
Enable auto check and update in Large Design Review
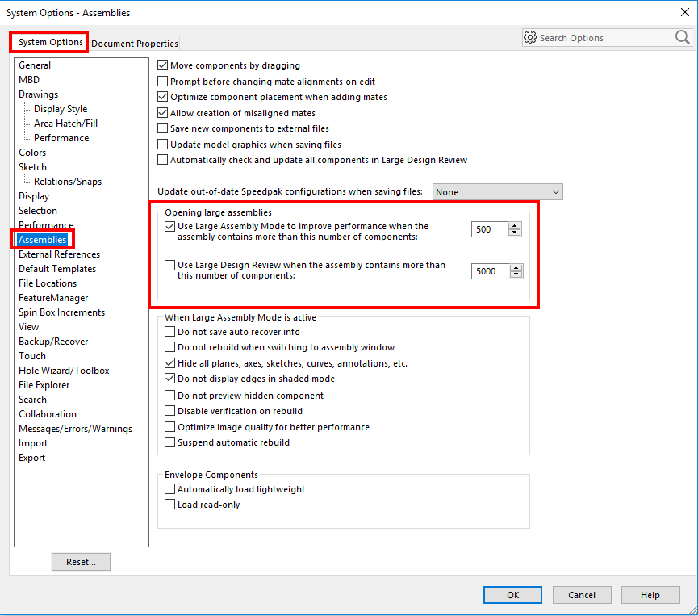click(x=162, y=160)
